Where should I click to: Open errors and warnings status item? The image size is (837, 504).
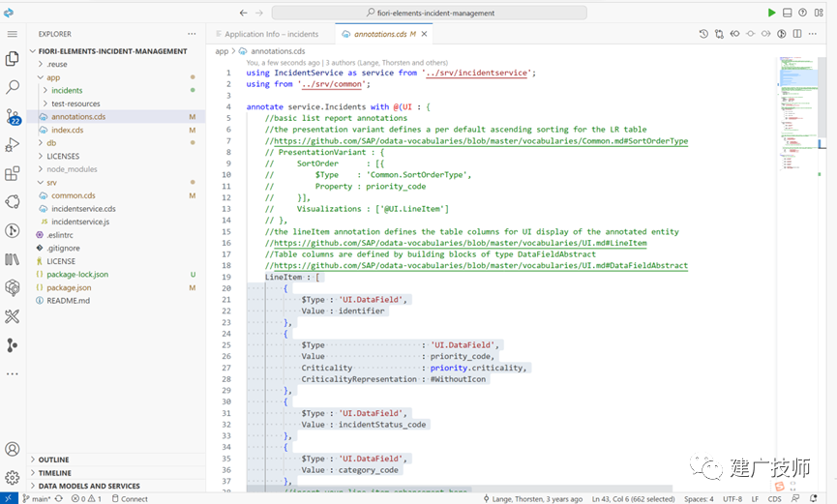coord(86,498)
